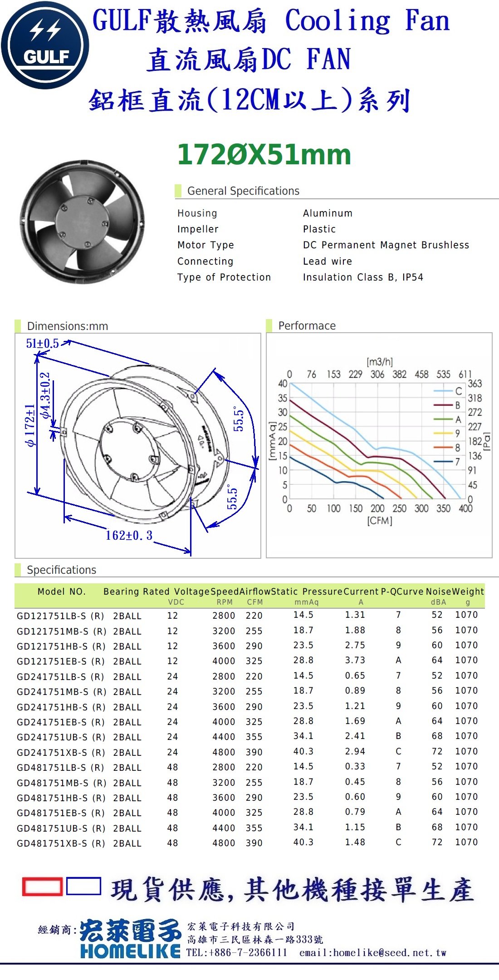Click the 'Lead wire' connecting value
499x980 pixels.
click(328, 261)
